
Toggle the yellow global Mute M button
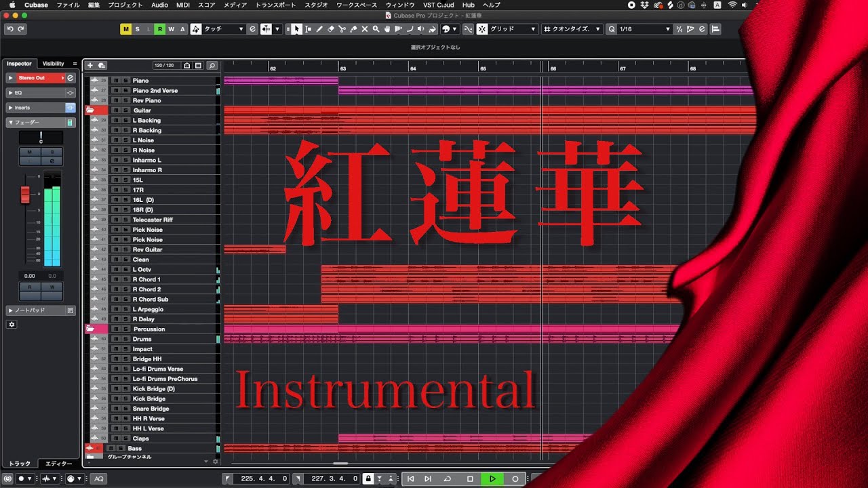coord(125,29)
